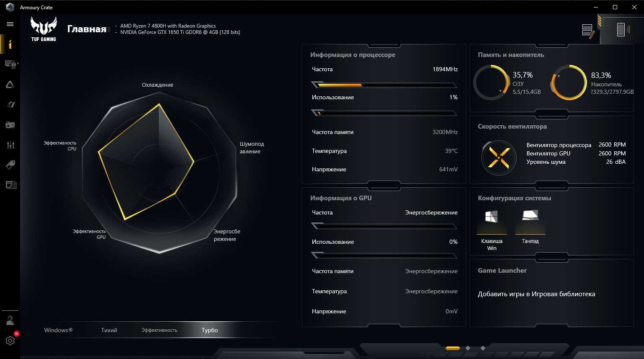The image size is (644, 359).
Task: Open the Featured deals tag icon
Action: (x=10, y=165)
